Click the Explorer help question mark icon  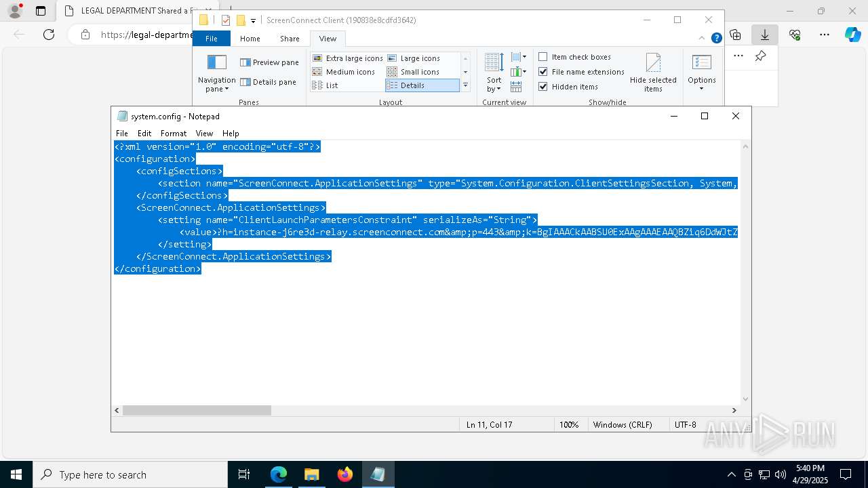(716, 38)
